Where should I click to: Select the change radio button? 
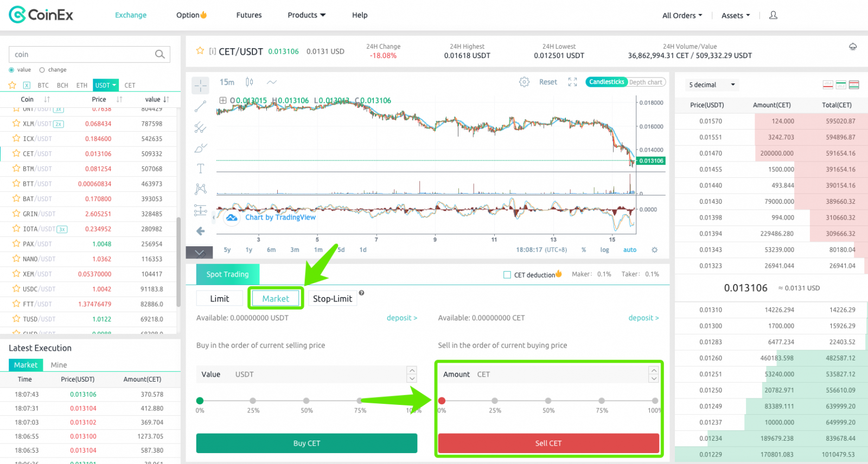42,70
